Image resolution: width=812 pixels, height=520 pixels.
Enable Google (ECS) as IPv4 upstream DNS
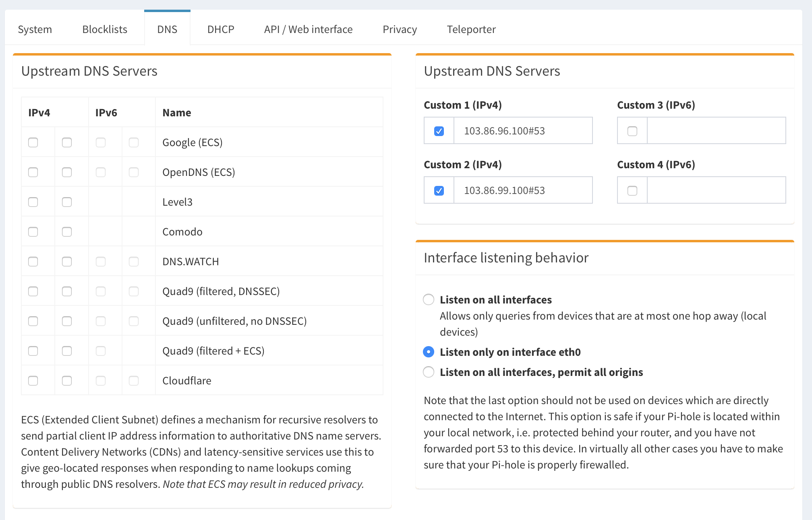(x=33, y=142)
